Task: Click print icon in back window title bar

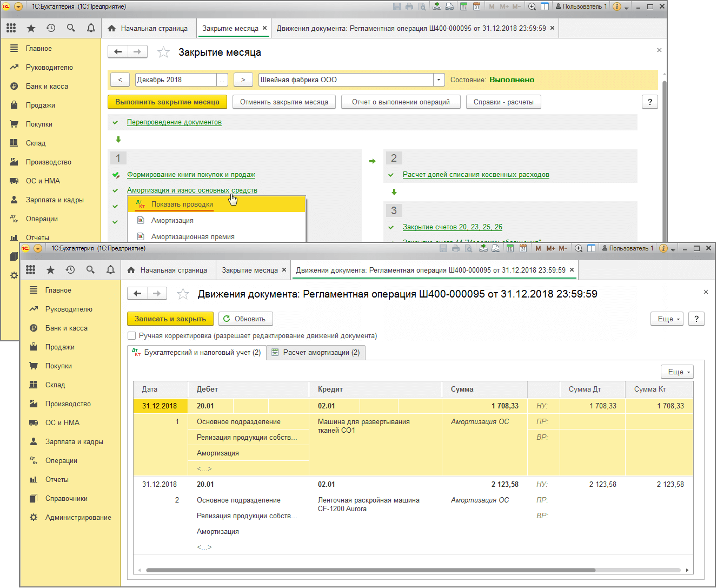Action: click(409, 6)
